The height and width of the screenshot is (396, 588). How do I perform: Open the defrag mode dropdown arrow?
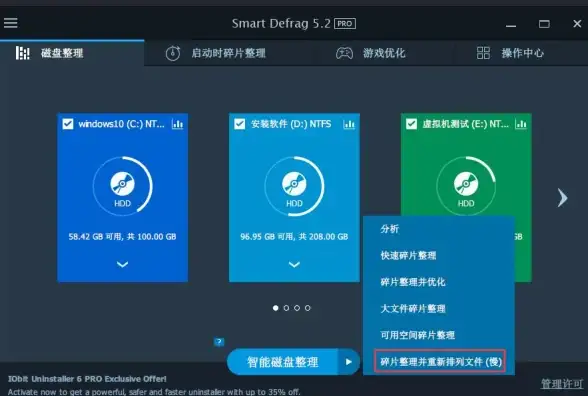pyautogui.click(x=349, y=362)
